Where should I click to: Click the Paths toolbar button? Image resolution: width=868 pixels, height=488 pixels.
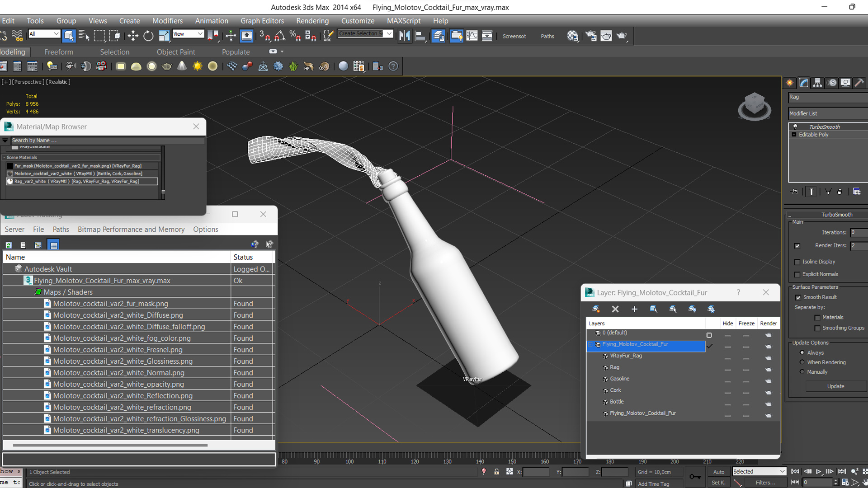pyautogui.click(x=547, y=36)
